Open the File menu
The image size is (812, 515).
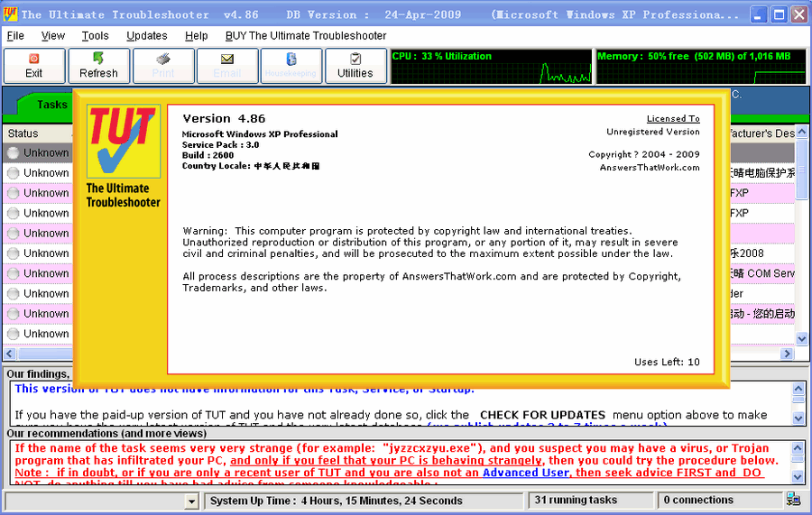pos(15,36)
